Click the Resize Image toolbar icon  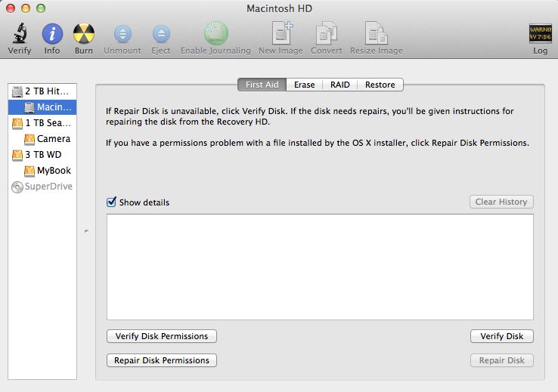pos(376,33)
